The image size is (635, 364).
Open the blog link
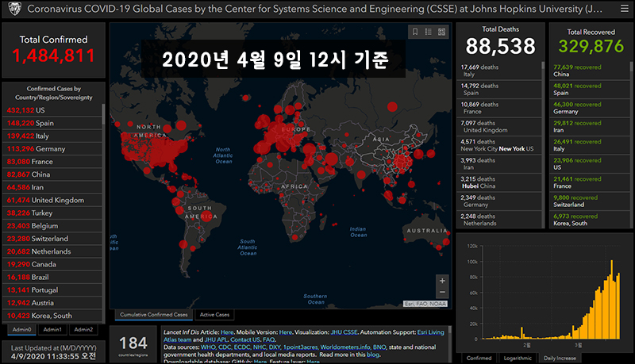pos(373,354)
